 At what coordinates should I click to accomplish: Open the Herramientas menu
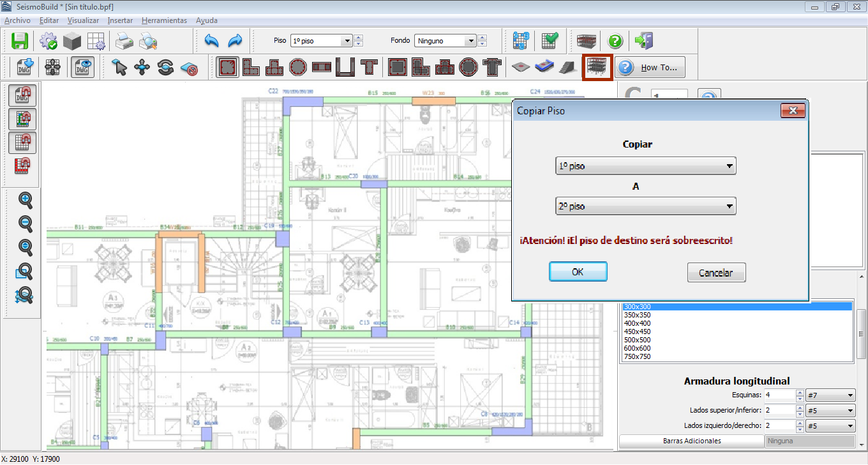coord(164,20)
